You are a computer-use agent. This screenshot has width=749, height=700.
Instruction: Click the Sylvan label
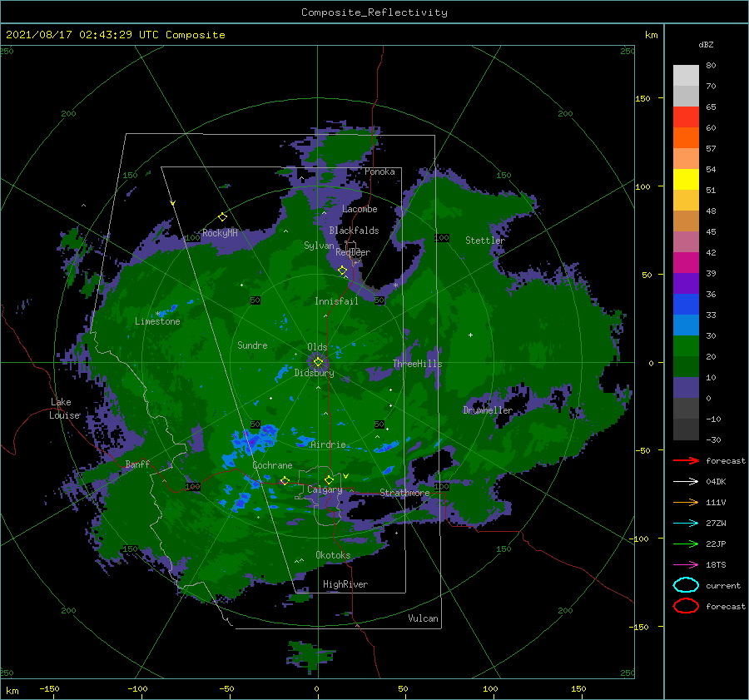(319, 246)
